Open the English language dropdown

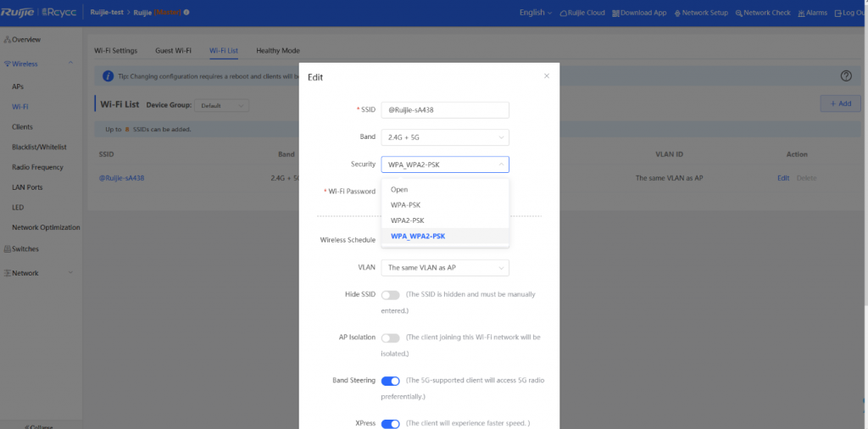click(535, 13)
